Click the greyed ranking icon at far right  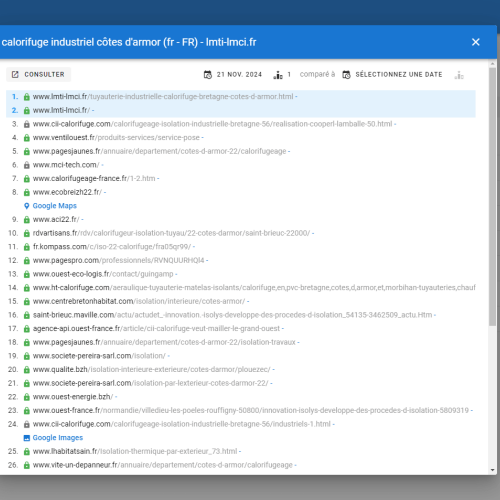459,75
